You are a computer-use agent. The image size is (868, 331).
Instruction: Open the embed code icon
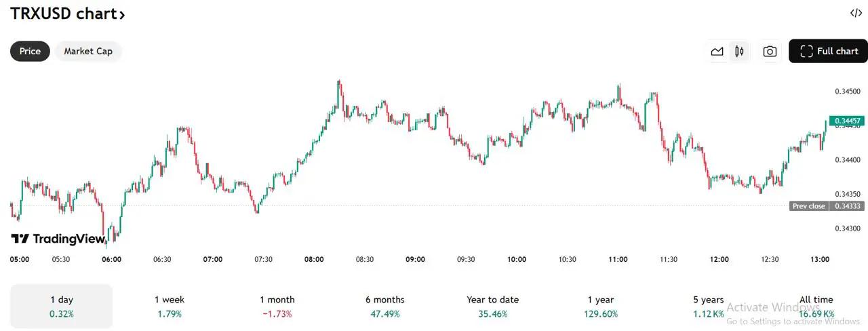click(856, 13)
